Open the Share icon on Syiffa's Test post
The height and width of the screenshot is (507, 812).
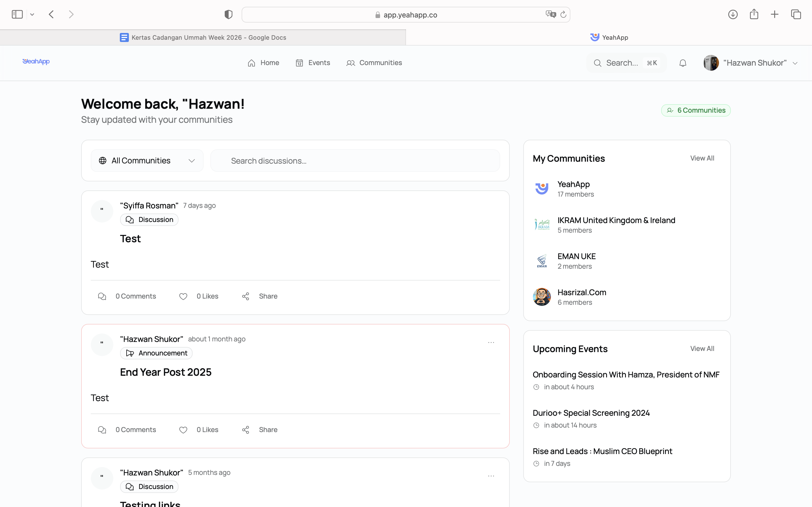tap(246, 296)
